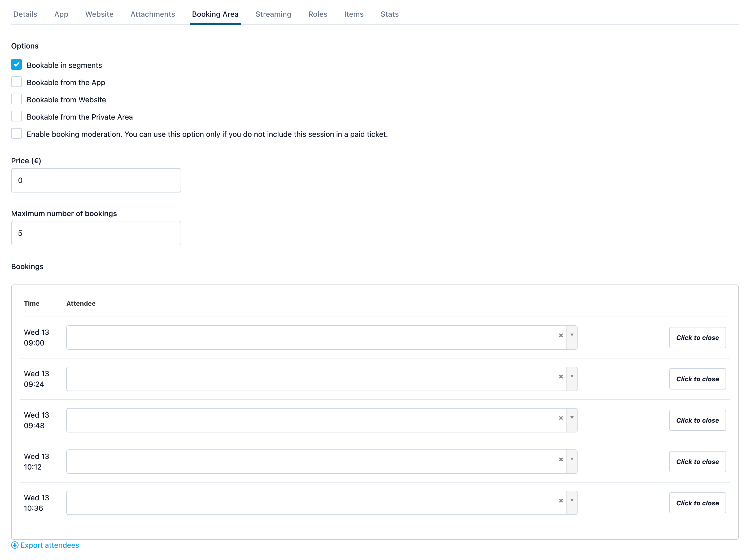Open attendee dropdown arrow for 09:00 slot
751x560 pixels.
572,337
